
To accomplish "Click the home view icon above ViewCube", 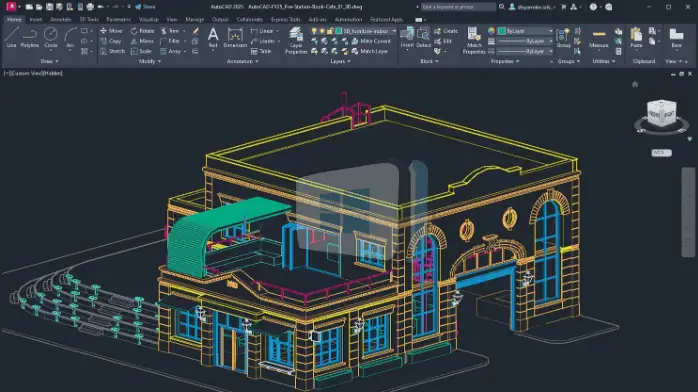I will pyautogui.click(x=635, y=84).
